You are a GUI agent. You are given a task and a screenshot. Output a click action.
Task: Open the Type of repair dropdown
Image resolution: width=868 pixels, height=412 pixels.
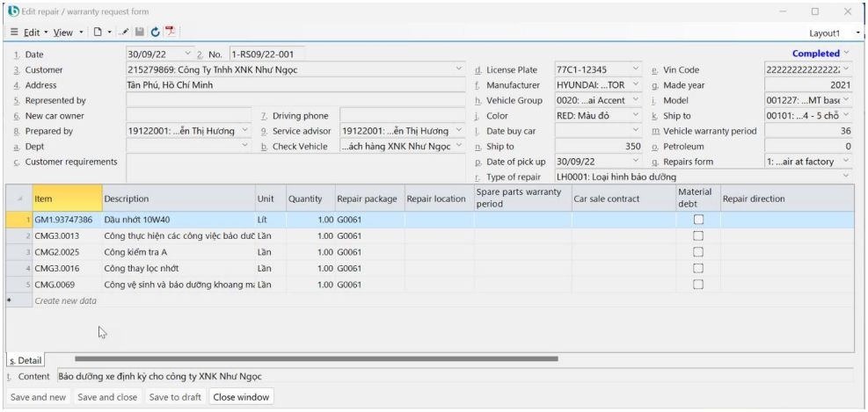click(x=846, y=176)
